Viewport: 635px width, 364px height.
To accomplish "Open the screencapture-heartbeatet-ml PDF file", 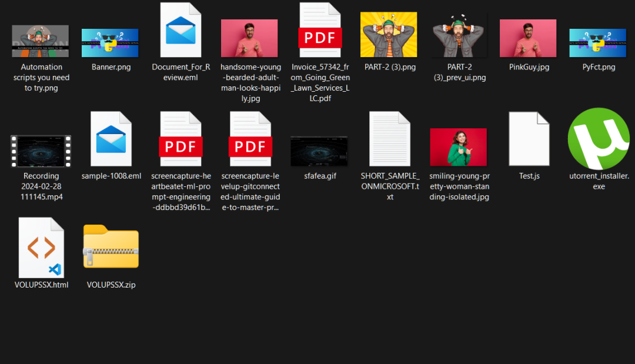I will click(x=180, y=138).
